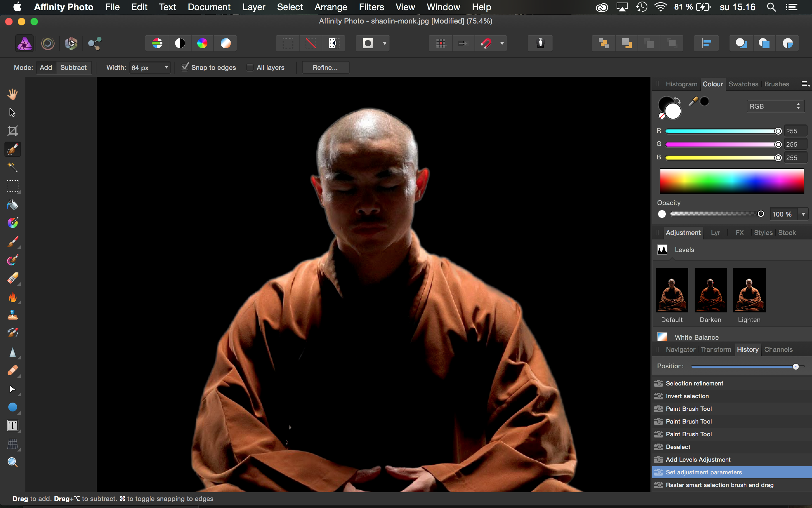Screen dimensions: 812x508
Task: Apply Auto Colours from toolbar
Action: 202,43
